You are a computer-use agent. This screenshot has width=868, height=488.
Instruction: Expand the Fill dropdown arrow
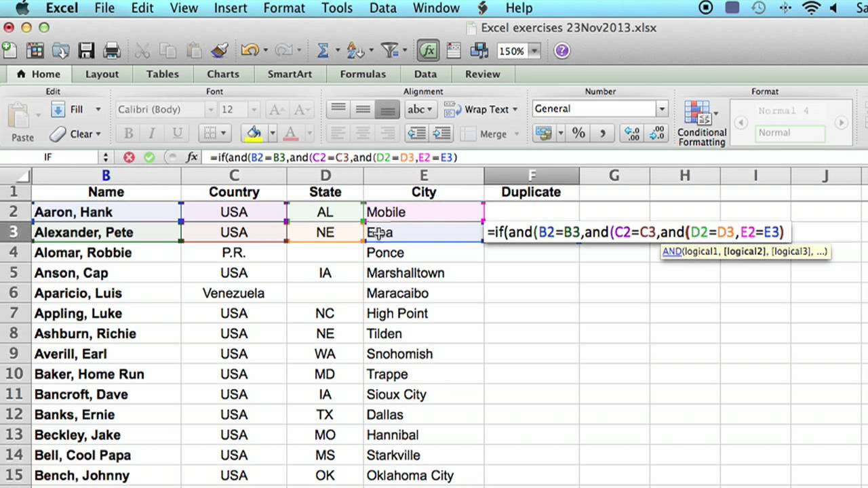tap(98, 109)
